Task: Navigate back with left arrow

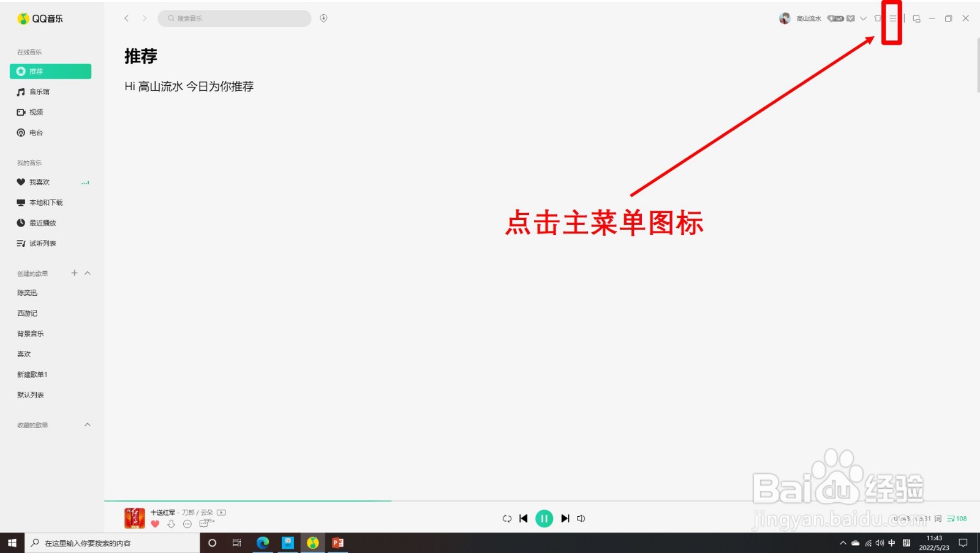Action: point(127,18)
